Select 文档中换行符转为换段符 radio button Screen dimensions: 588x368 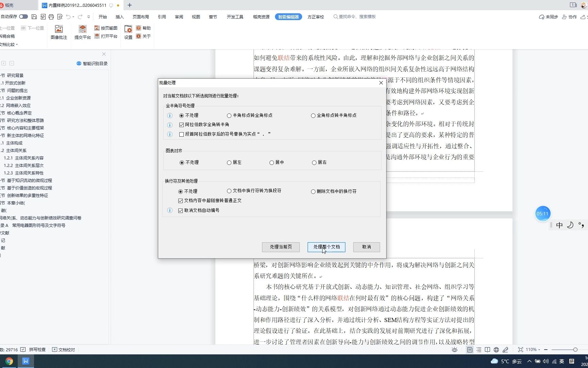[x=229, y=191]
